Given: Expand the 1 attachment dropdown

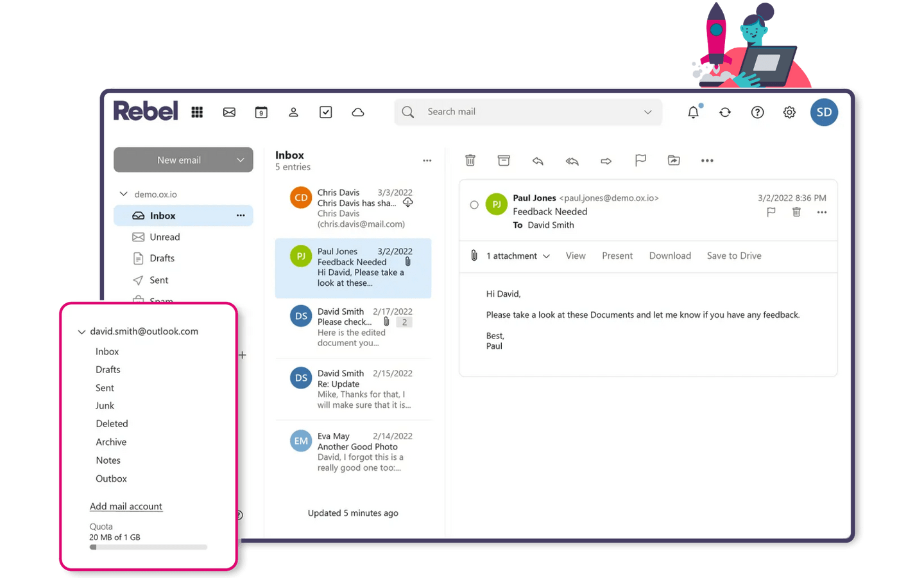Looking at the screenshot, I should click(546, 256).
